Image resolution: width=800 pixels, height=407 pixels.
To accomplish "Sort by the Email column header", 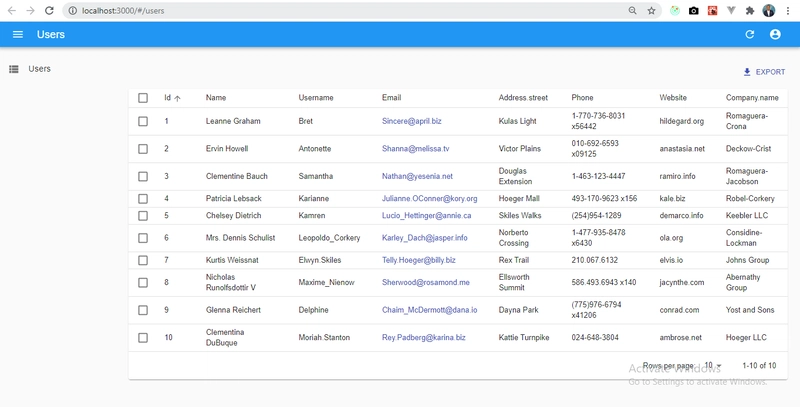I will (391, 97).
